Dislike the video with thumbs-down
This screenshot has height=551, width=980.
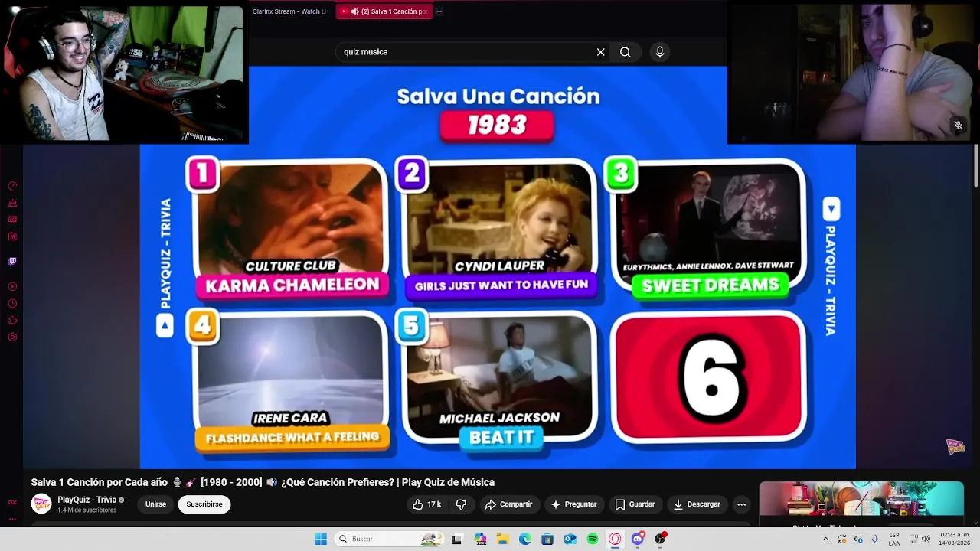461,504
